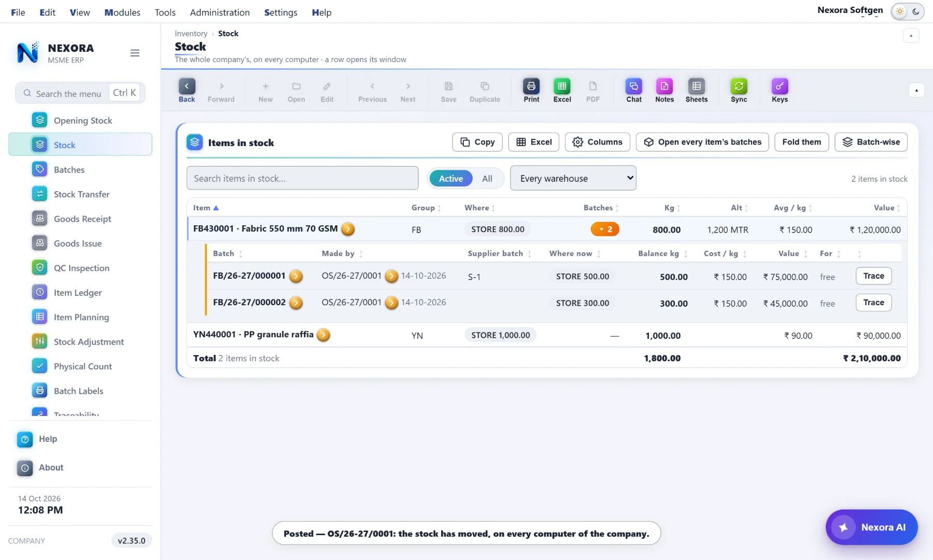Click the Sync toolbar icon
This screenshot has width=933, height=560.
tap(739, 91)
